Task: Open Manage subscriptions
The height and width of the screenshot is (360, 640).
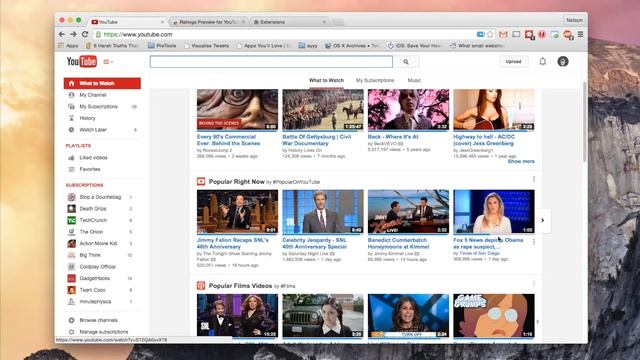Action: tap(103, 332)
